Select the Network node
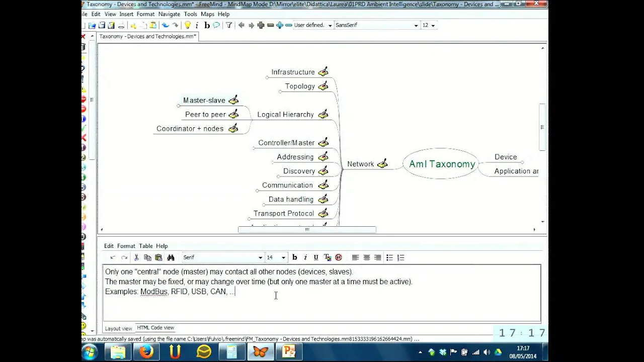644x362 pixels. tap(361, 164)
